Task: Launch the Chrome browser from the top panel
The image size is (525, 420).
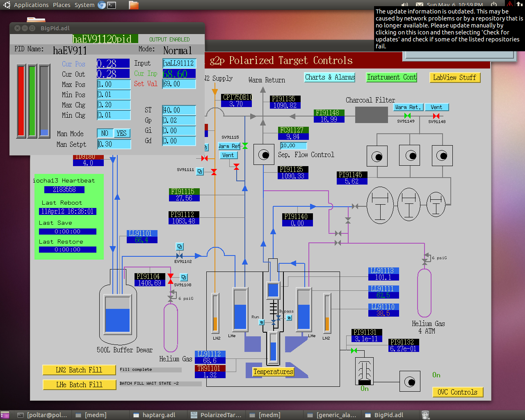Action: (102, 5)
